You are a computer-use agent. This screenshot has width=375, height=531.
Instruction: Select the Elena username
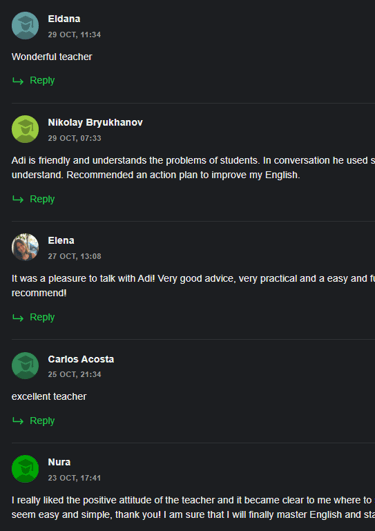click(61, 241)
